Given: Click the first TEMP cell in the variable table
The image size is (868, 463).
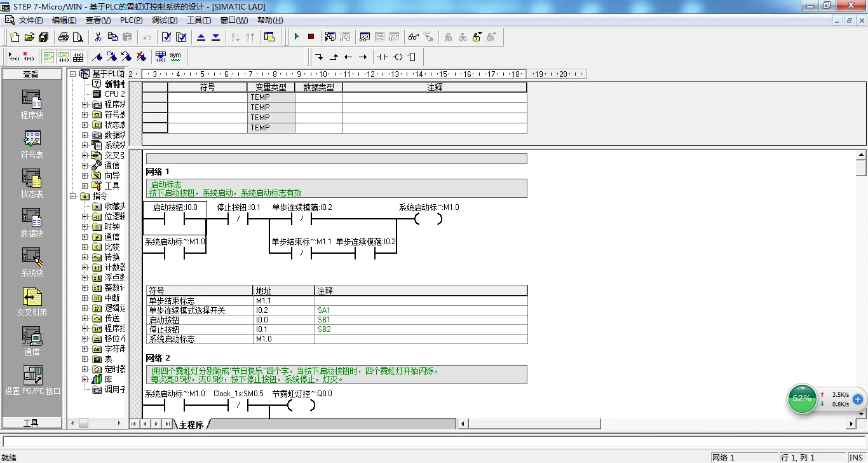Looking at the screenshot, I should click(271, 97).
